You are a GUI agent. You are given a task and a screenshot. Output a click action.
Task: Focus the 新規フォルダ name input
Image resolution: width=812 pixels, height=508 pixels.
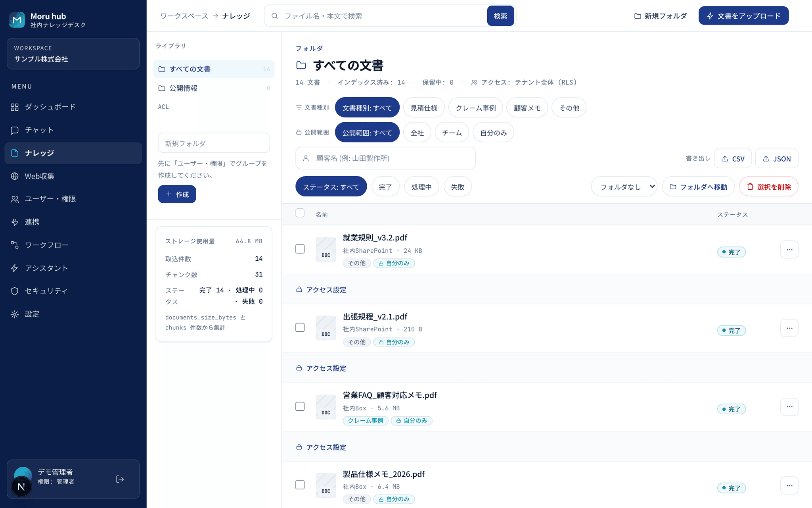click(x=214, y=143)
